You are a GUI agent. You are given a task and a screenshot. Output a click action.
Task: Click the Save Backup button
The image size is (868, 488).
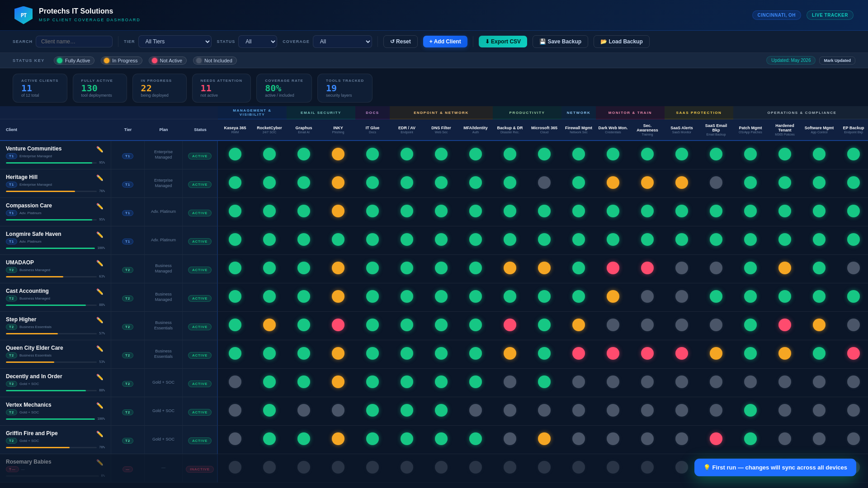[x=560, y=42]
